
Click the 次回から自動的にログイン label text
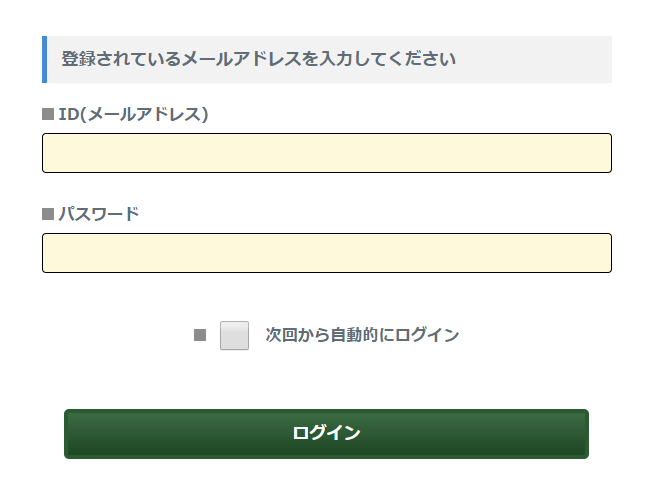362,336
